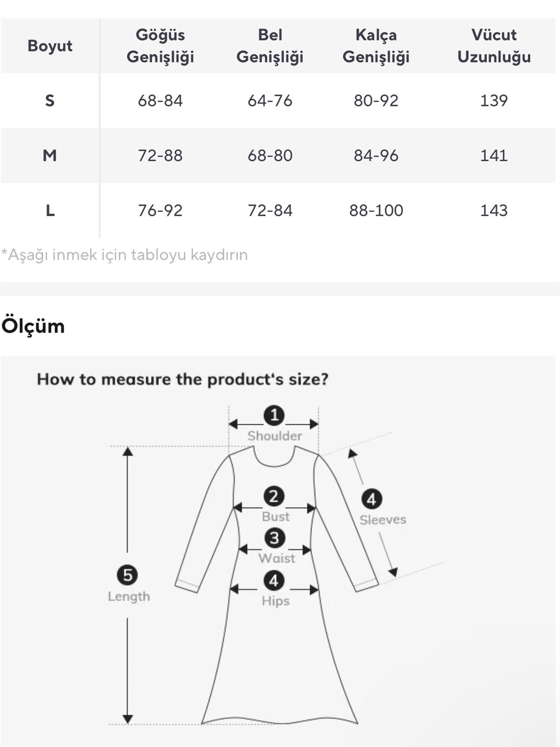Click the Ölçüm section heading
Viewport: 560px width, 747px height.
[x=33, y=326]
